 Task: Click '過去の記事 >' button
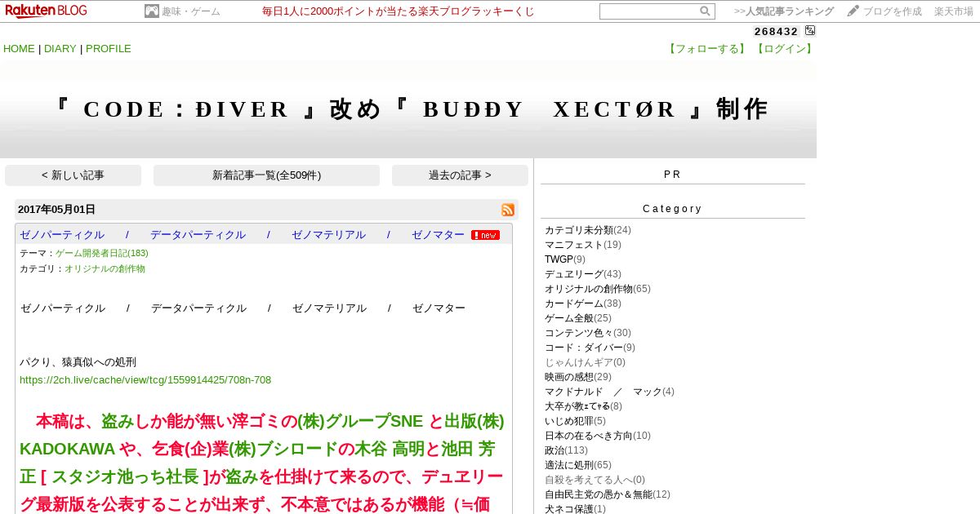pos(460,175)
